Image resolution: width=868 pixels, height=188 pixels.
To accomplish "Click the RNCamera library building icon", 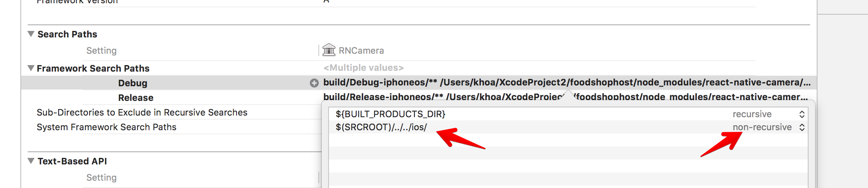I will 329,50.
